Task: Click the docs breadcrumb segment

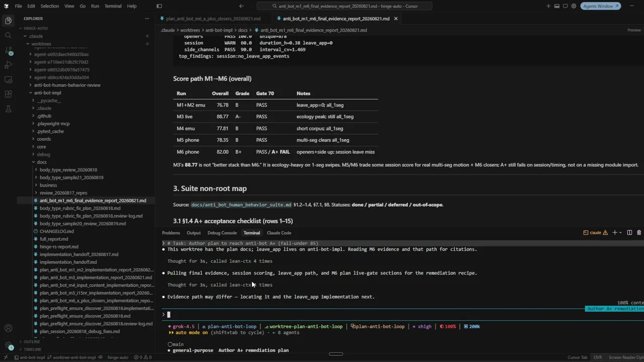Action: (242, 30)
